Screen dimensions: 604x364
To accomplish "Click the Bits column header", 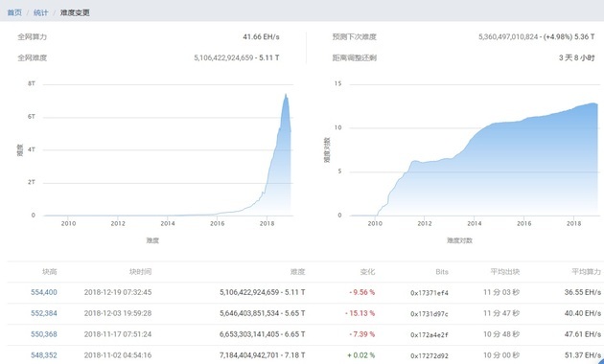I will [442, 272].
